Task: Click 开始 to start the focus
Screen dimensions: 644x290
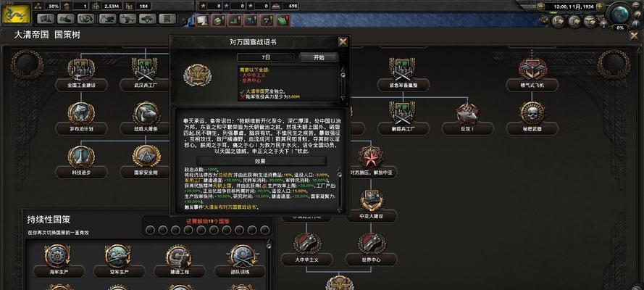Action: tap(319, 57)
